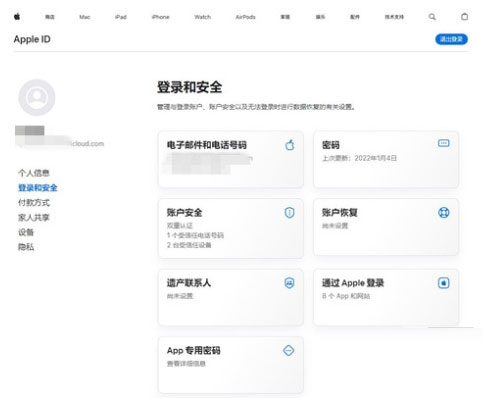The width and height of the screenshot is (482, 400).
Task: Go to 个人信息 in the sidebar
Action: 34,173
